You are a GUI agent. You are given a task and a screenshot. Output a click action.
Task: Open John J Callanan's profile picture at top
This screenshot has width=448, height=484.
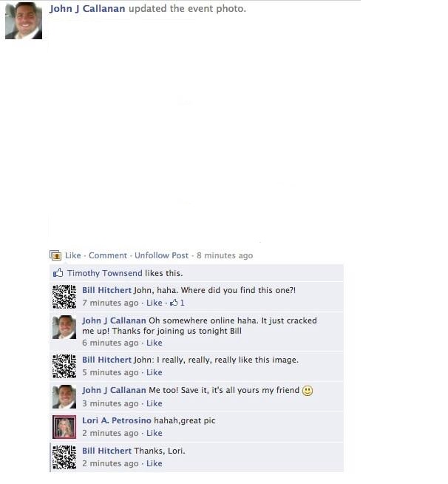click(24, 21)
